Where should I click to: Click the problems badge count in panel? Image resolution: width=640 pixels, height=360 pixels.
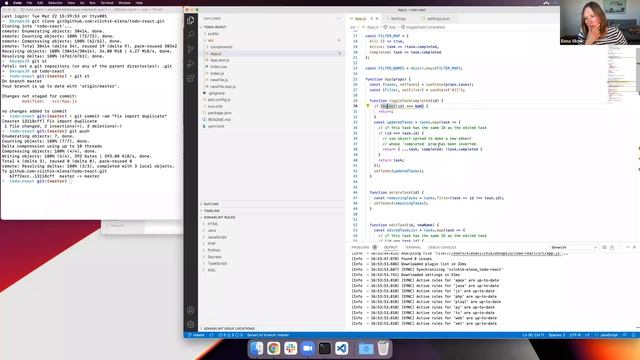click(x=375, y=247)
